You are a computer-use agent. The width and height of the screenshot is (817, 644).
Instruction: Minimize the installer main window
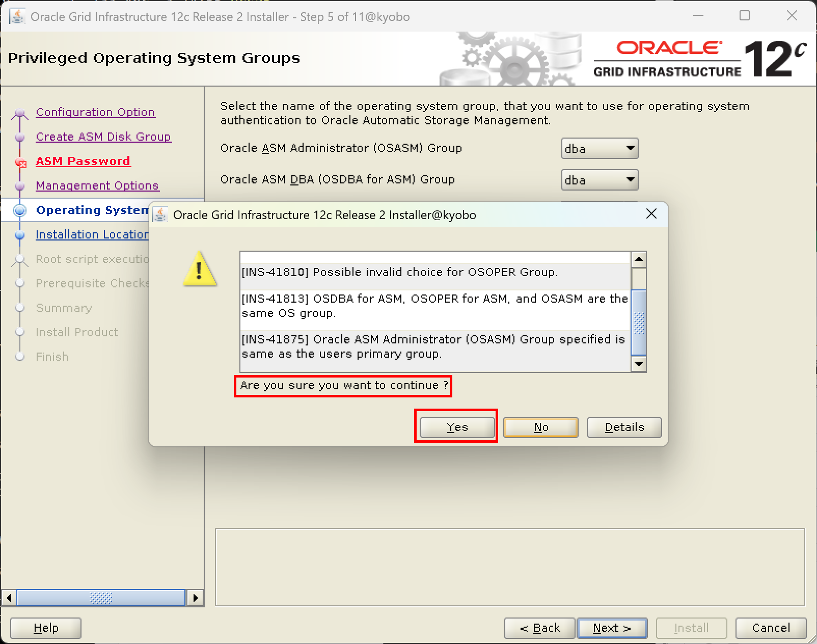point(698,16)
